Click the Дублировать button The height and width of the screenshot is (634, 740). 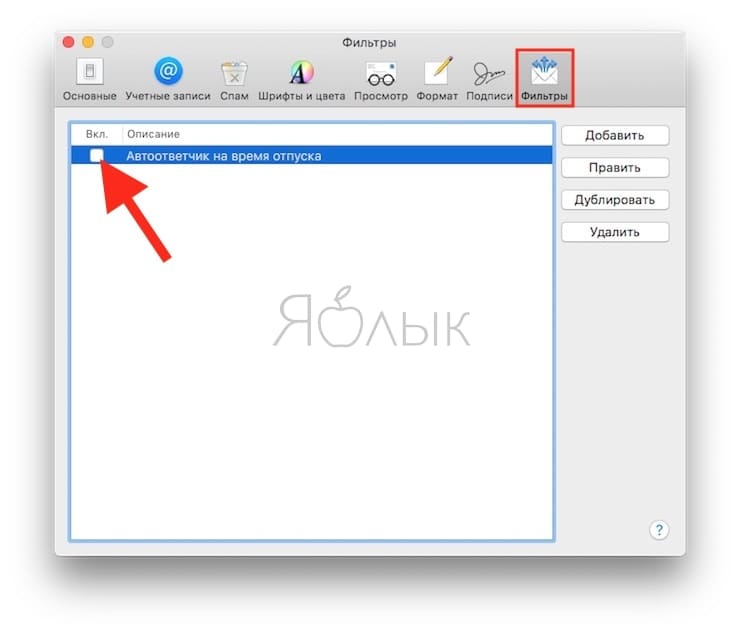[x=614, y=200]
